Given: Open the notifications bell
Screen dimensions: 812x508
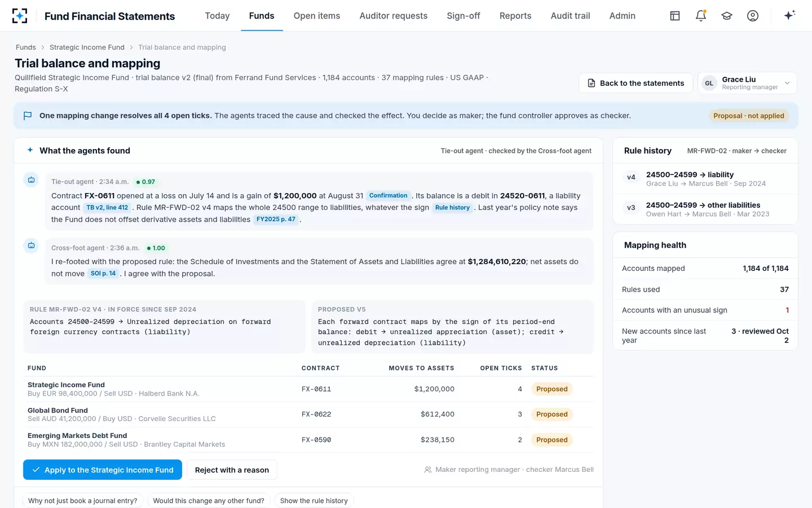Looking at the screenshot, I should pyautogui.click(x=701, y=16).
